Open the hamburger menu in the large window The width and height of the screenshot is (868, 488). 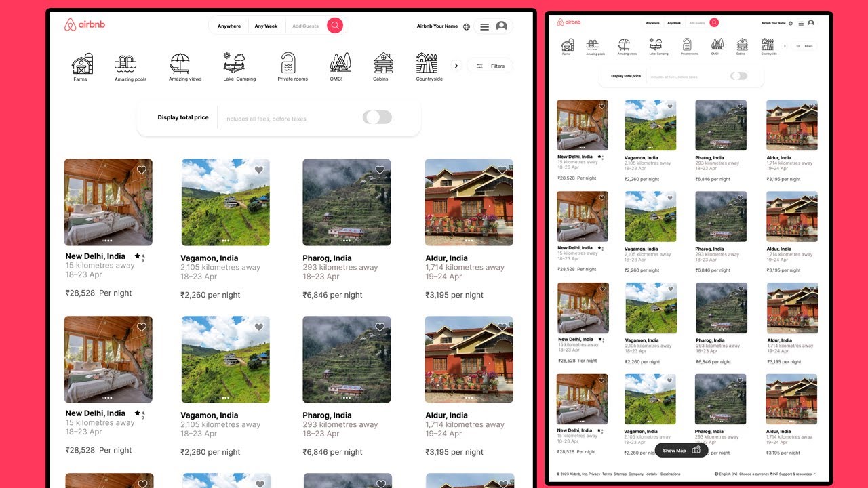click(484, 27)
